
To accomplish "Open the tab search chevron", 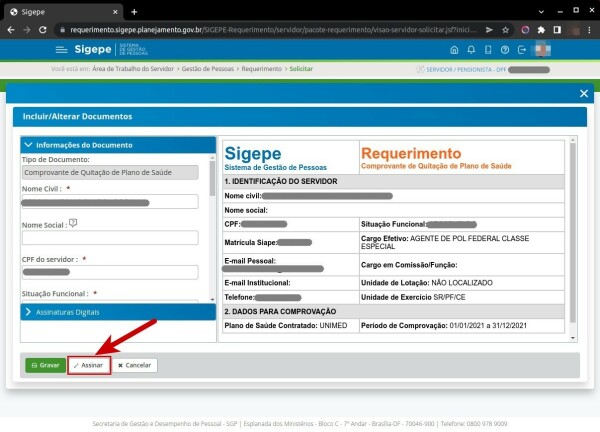I will (x=541, y=12).
